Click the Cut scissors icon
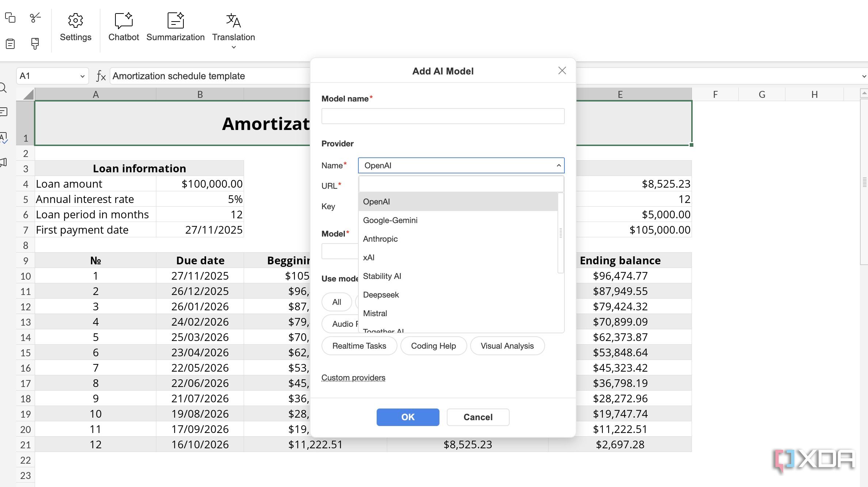This screenshot has height=487, width=868. pyautogui.click(x=35, y=17)
